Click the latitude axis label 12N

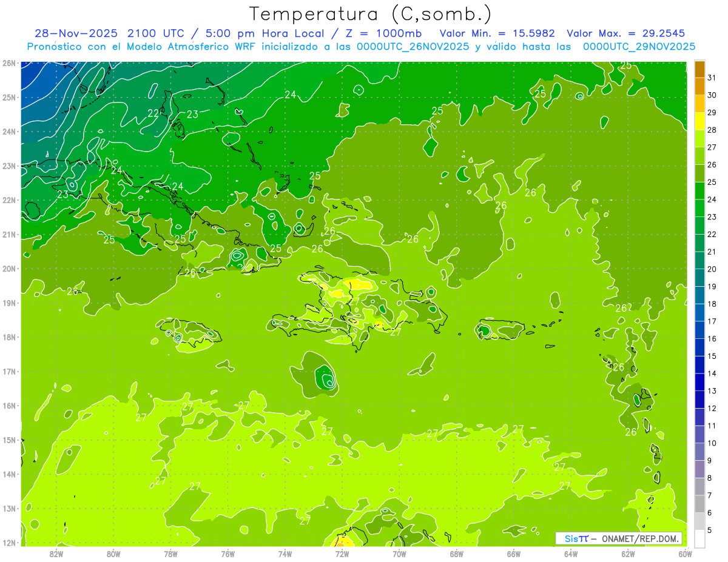click(8, 543)
